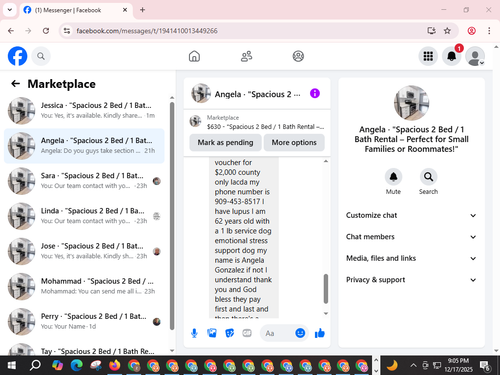This screenshot has height=375, width=500.
Task: Open the Windows Start menu
Action: (x=12, y=365)
